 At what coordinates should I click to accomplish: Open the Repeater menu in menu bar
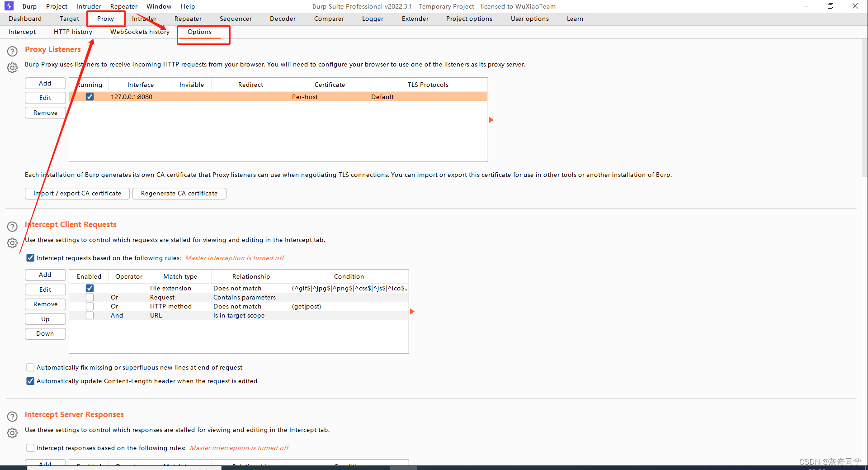[123, 6]
